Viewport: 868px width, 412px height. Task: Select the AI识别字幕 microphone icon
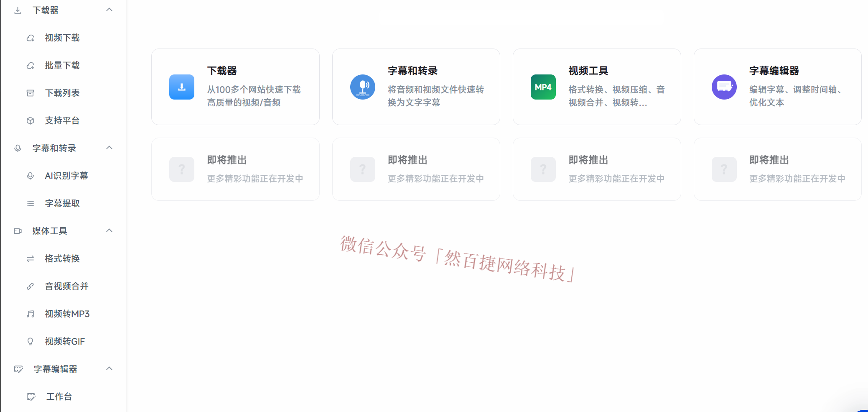pyautogui.click(x=30, y=176)
